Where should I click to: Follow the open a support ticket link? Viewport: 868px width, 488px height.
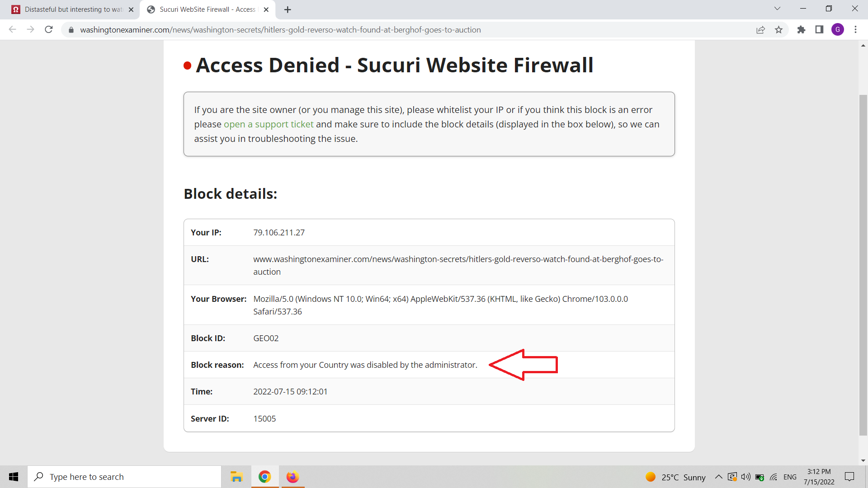point(269,124)
